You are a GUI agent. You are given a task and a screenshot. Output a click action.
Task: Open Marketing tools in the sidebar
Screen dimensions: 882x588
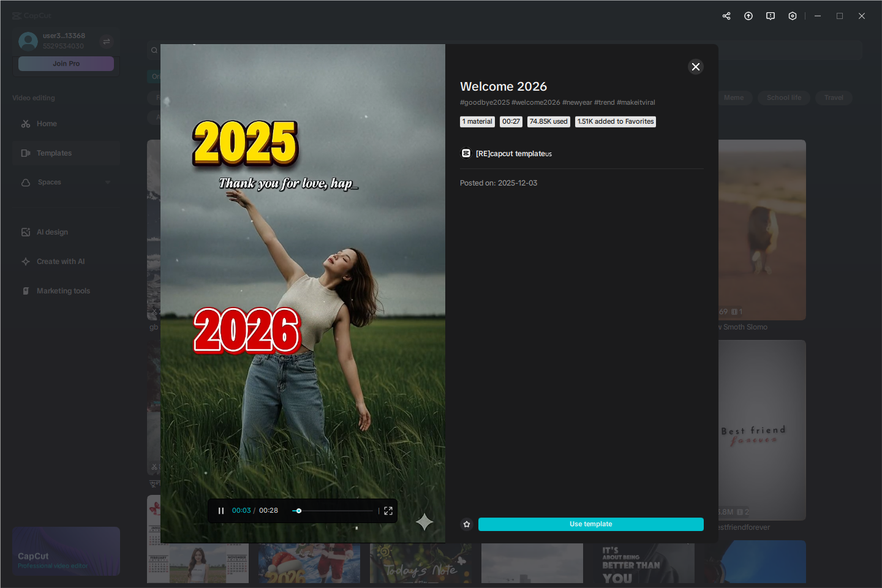(x=66, y=291)
